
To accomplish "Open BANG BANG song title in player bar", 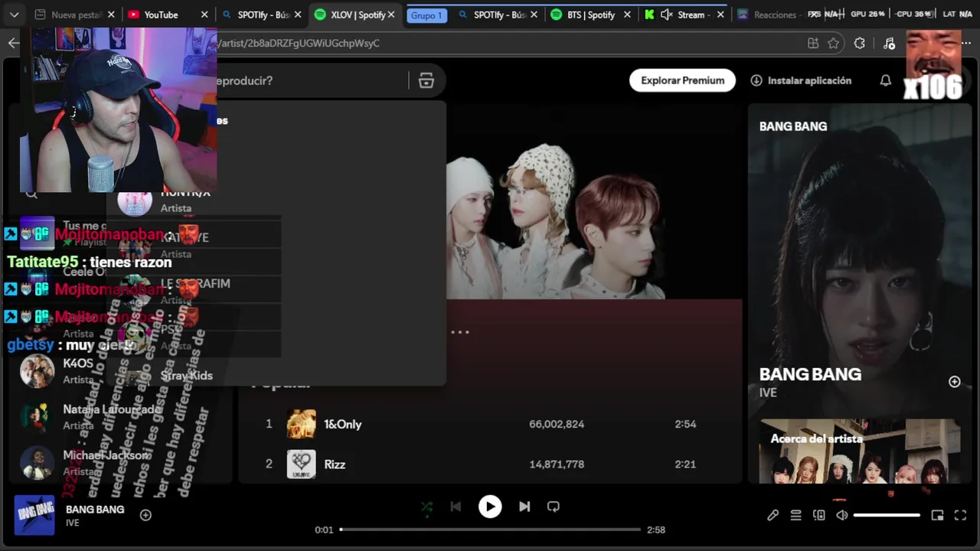I will (95, 510).
